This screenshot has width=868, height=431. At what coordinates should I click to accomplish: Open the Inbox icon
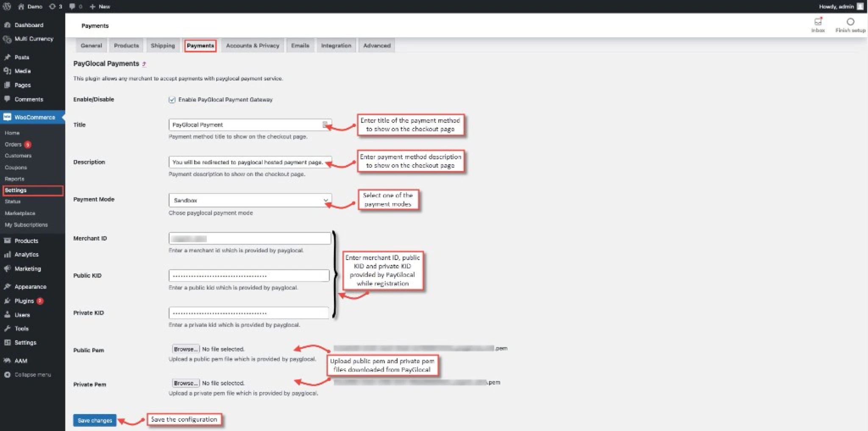click(x=818, y=25)
